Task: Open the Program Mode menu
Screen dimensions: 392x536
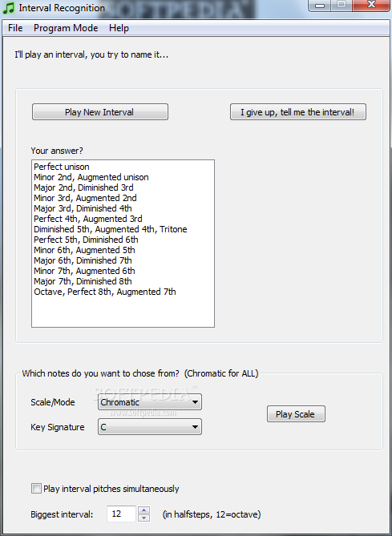Action: [66, 28]
